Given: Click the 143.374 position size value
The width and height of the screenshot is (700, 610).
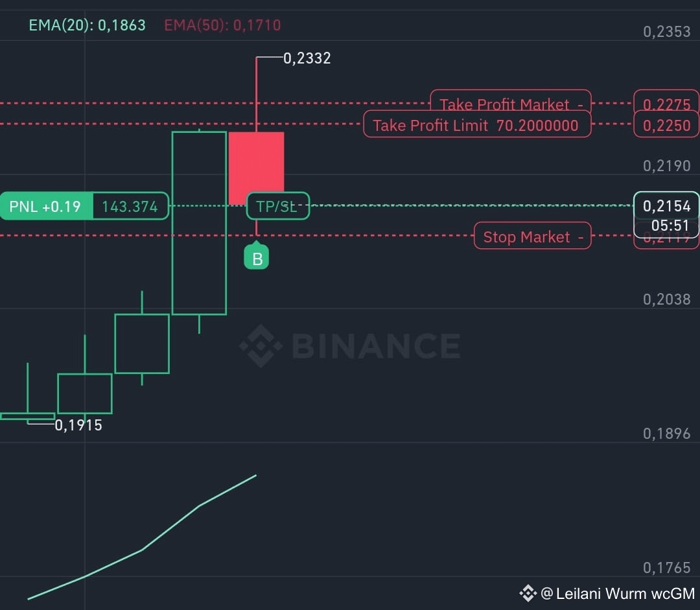Looking at the screenshot, I should pos(130,206).
